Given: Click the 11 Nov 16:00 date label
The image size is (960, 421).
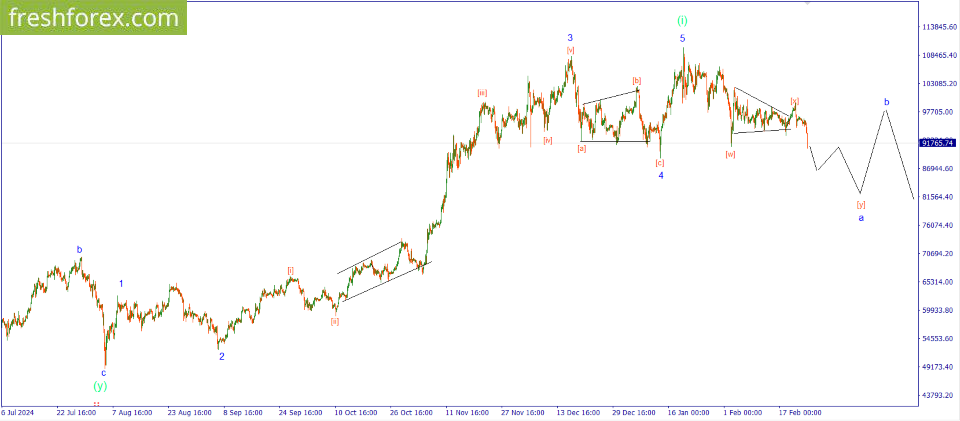Looking at the screenshot, I should pyautogui.click(x=466, y=412).
